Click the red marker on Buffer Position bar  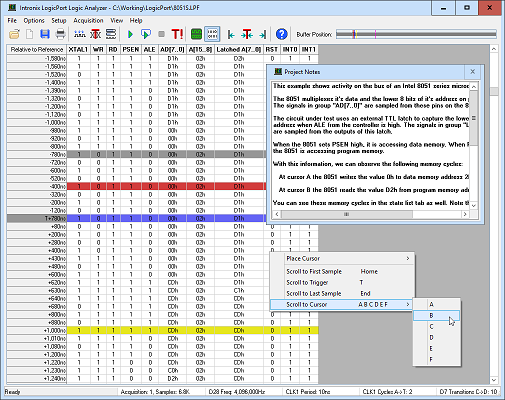[354, 34]
